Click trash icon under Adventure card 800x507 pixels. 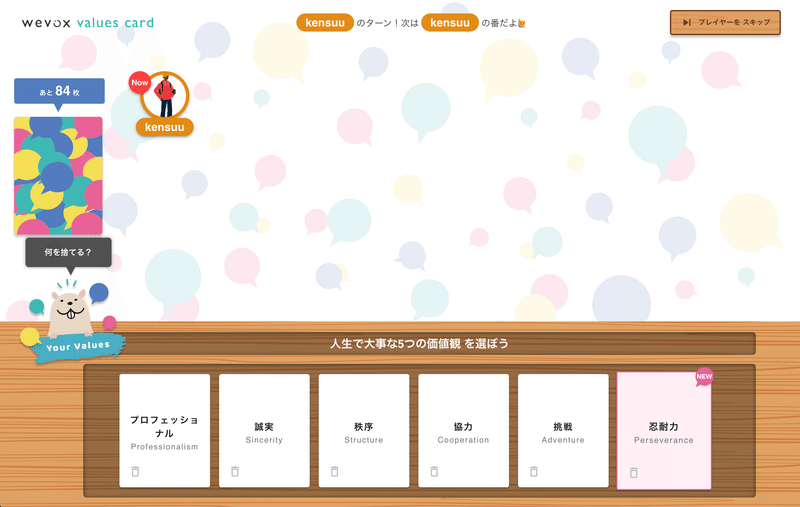534,472
